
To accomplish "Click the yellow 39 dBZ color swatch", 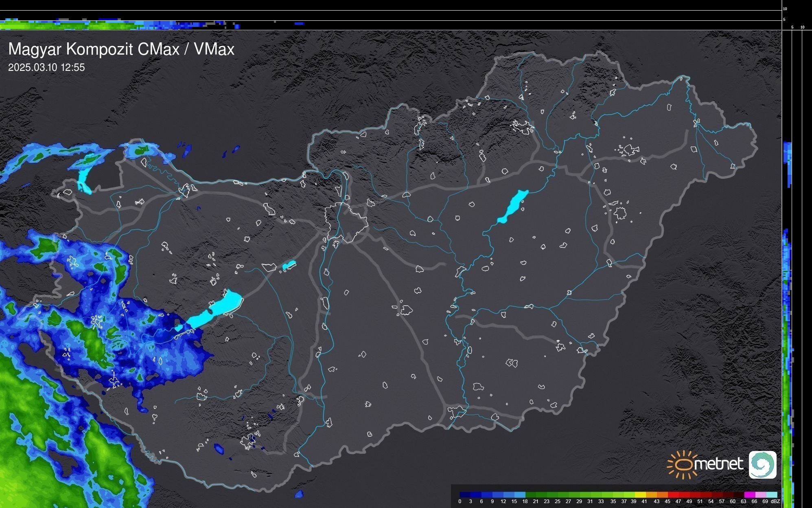I will point(640,495).
